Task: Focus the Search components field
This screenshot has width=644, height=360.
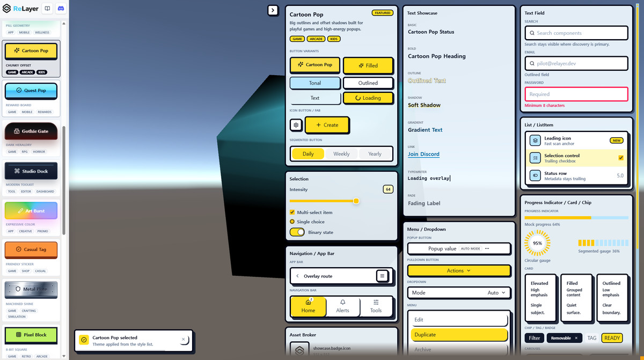Action: 576,33
